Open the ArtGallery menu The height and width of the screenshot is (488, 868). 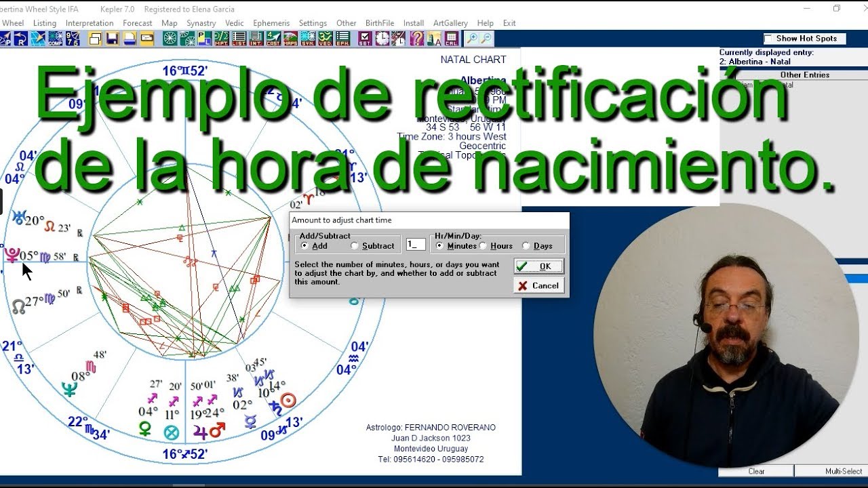pos(450,23)
